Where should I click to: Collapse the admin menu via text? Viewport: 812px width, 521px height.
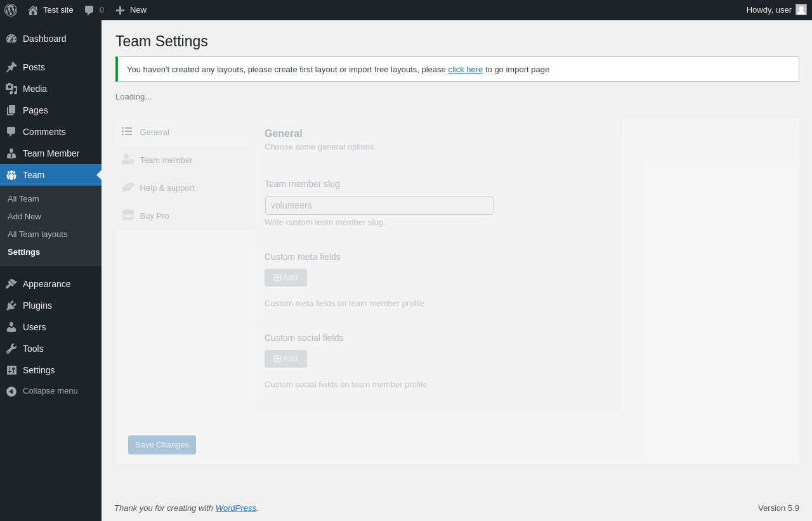(x=50, y=390)
